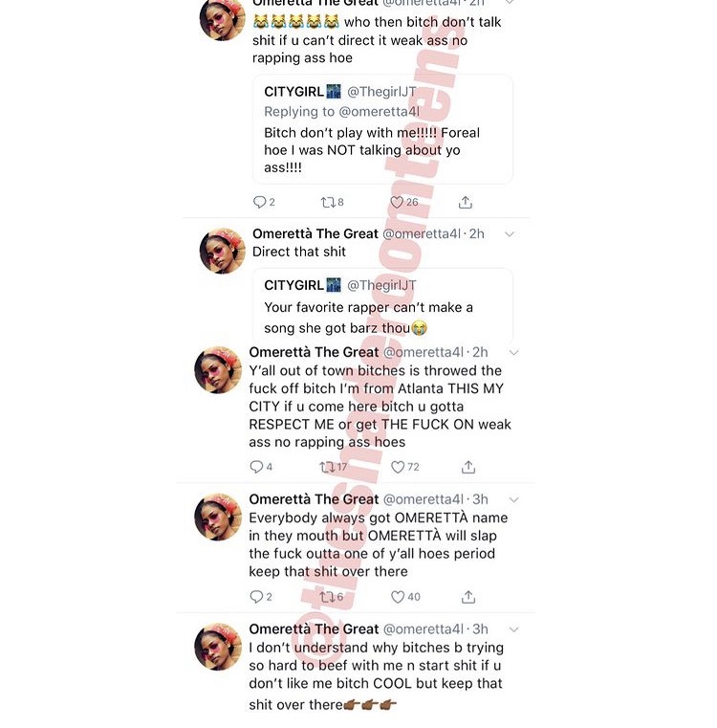Screen dimensions: 717x728
Task: Share the first tweet quoting CITYGIRL
Action: (x=466, y=203)
